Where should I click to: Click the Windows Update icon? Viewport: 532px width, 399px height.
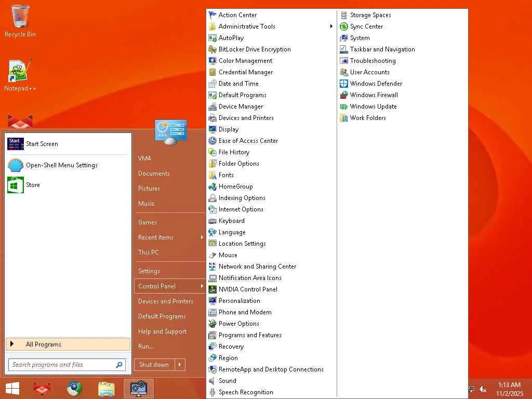coord(344,107)
